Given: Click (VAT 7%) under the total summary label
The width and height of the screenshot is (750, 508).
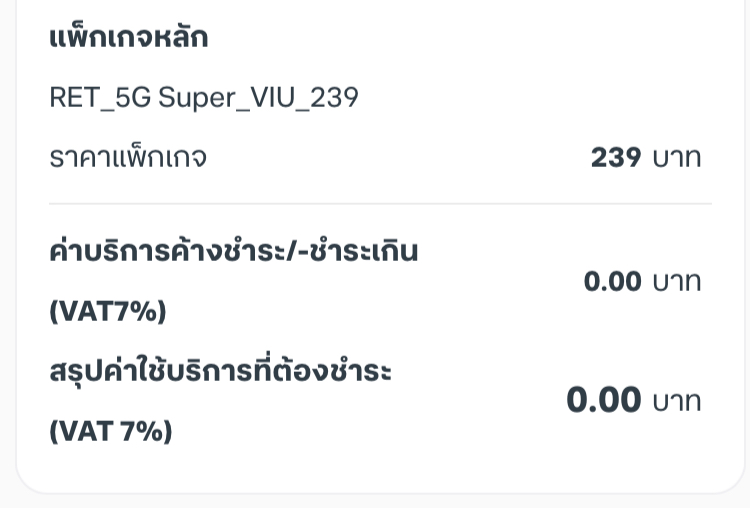Looking at the screenshot, I should point(110,432).
